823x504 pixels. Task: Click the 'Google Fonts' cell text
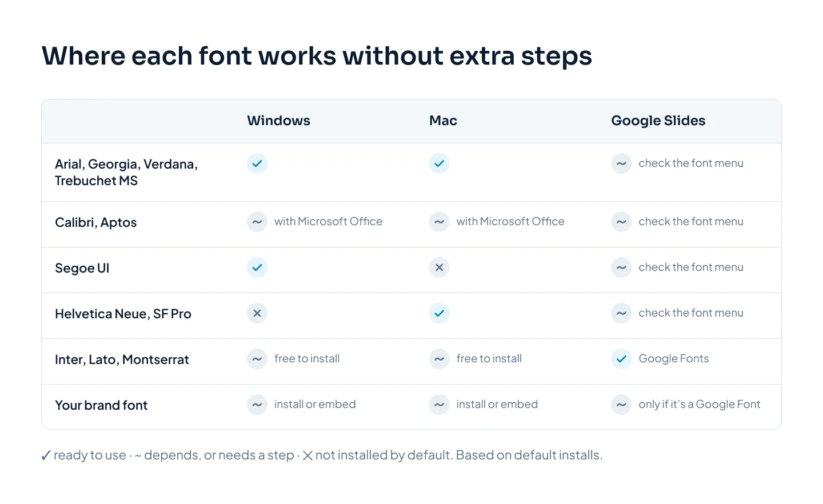click(x=674, y=358)
